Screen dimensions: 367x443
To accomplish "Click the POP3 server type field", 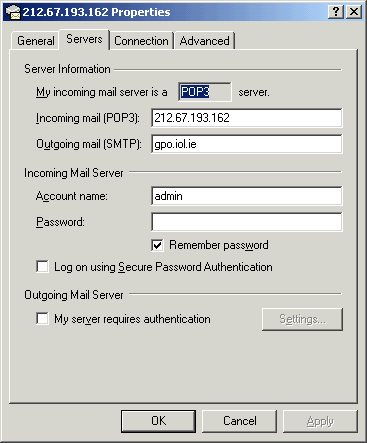I will (x=205, y=92).
